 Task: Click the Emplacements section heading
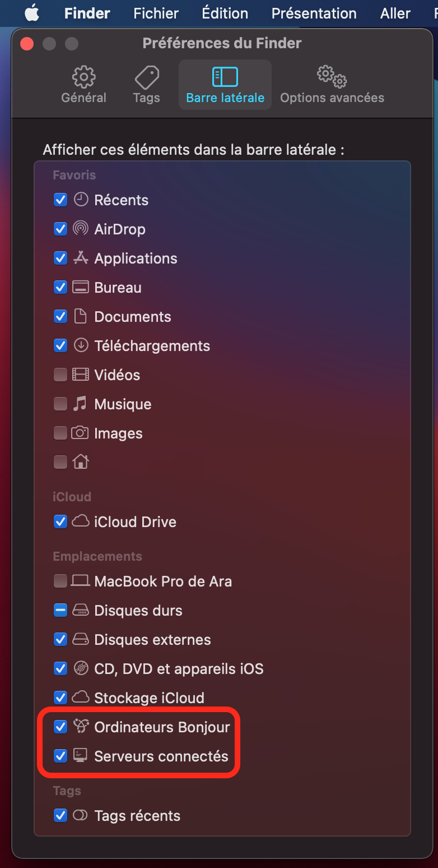97,556
